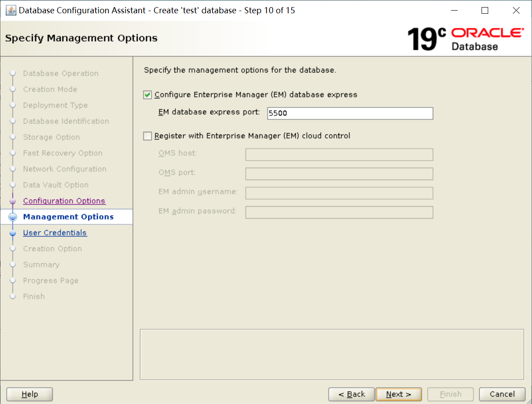Click the EM database express port field

[350, 113]
